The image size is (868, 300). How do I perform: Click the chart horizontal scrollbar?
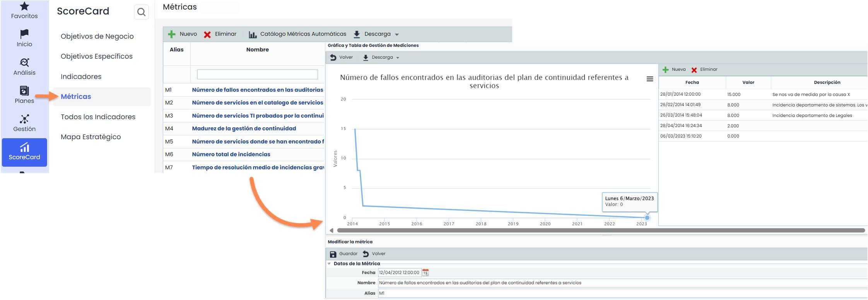[600, 230]
